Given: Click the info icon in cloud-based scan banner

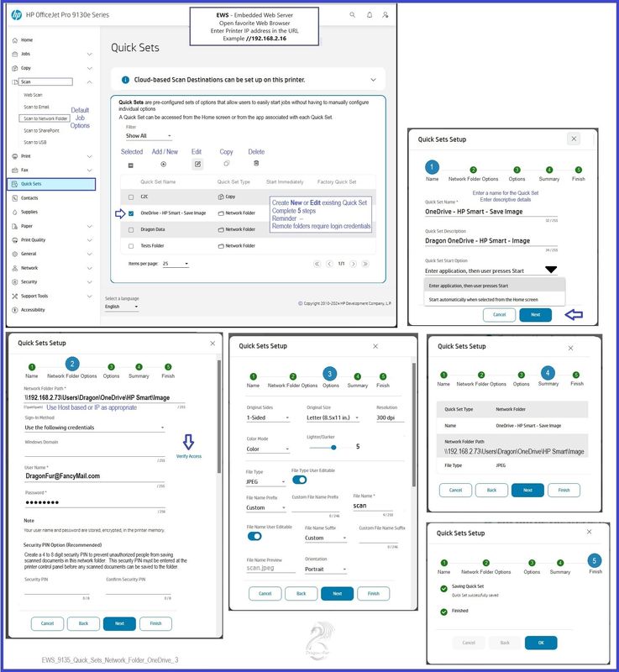Looking at the screenshot, I should (125, 80).
